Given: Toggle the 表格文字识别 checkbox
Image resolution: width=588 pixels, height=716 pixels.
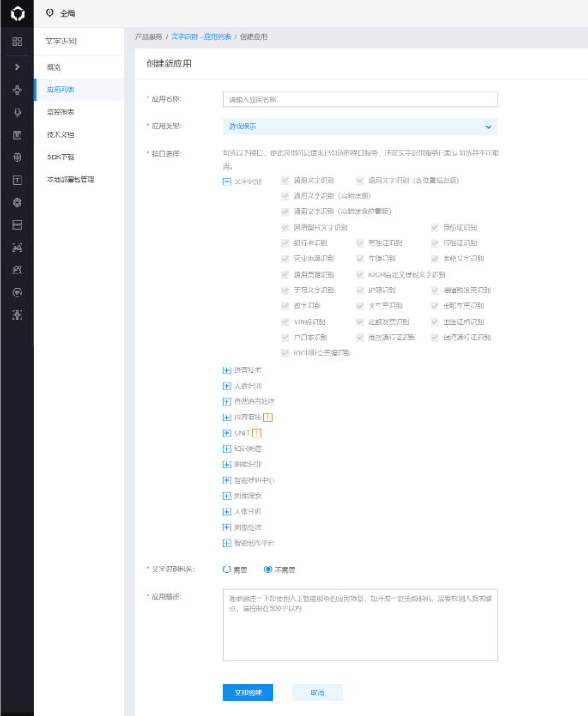Looking at the screenshot, I should (x=434, y=259).
